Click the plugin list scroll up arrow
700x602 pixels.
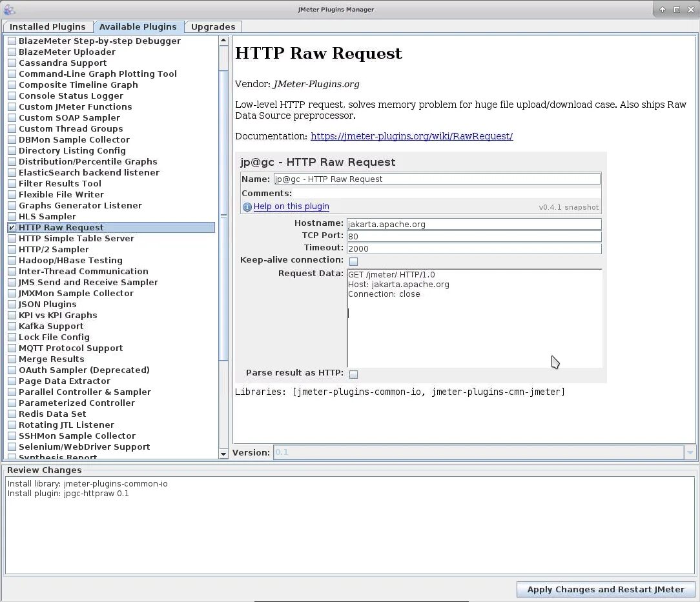(223, 41)
